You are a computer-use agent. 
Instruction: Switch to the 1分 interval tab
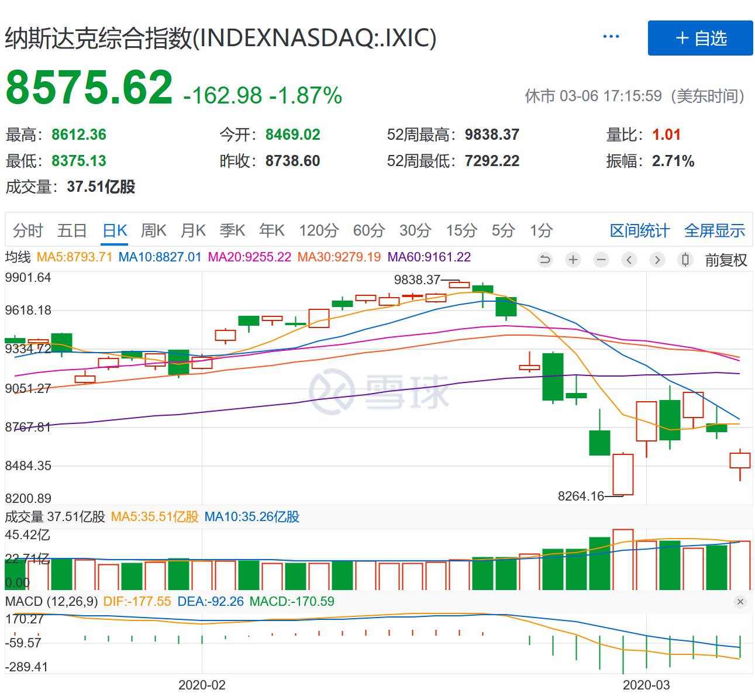point(541,230)
